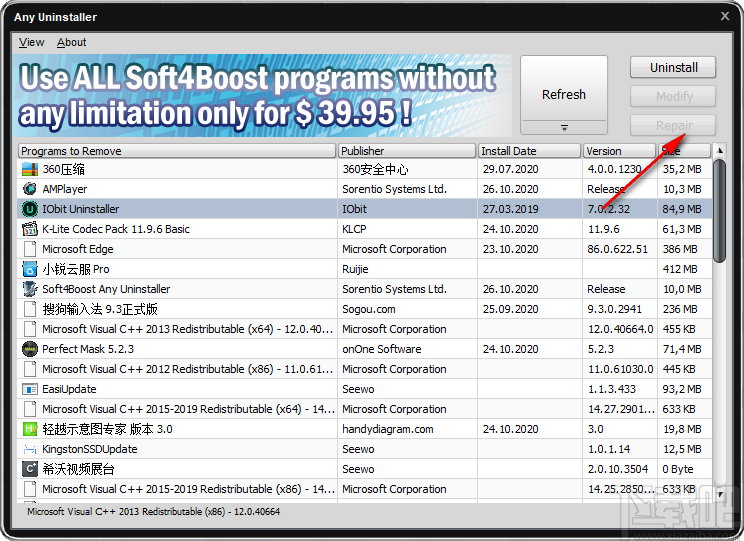This screenshot has height=541, width=744.
Task: Click the Visual C++ 2012 x86 icon
Action: click(30, 369)
